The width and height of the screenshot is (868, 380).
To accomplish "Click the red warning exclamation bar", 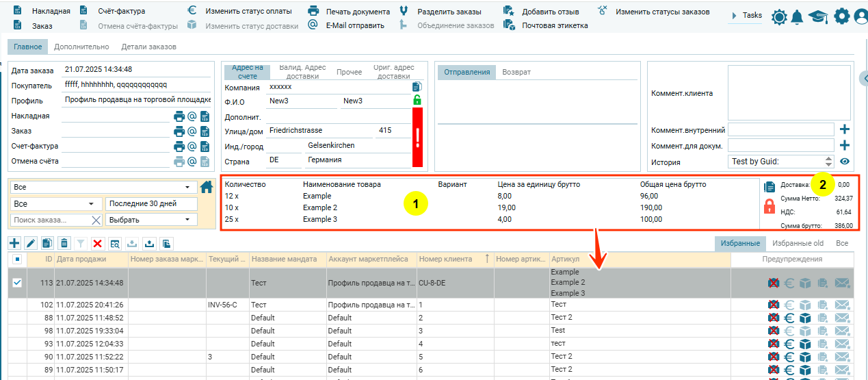I will [x=417, y=137].
